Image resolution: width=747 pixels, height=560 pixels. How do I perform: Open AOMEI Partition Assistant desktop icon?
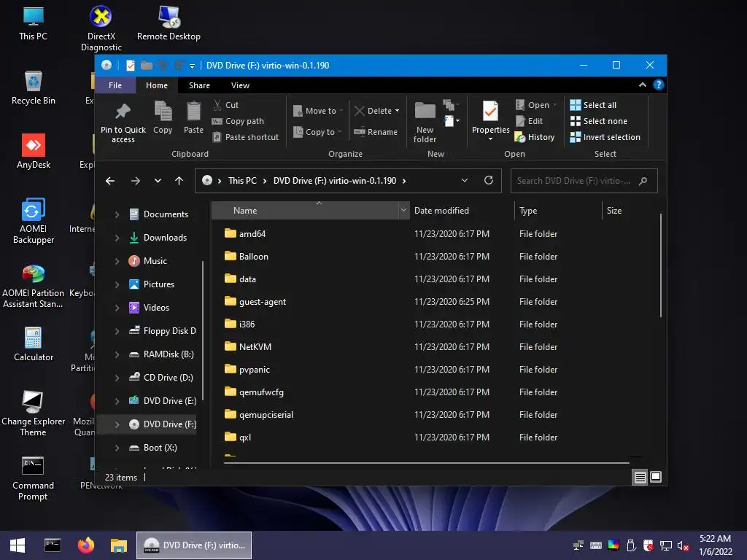click(x=34, y=286)
